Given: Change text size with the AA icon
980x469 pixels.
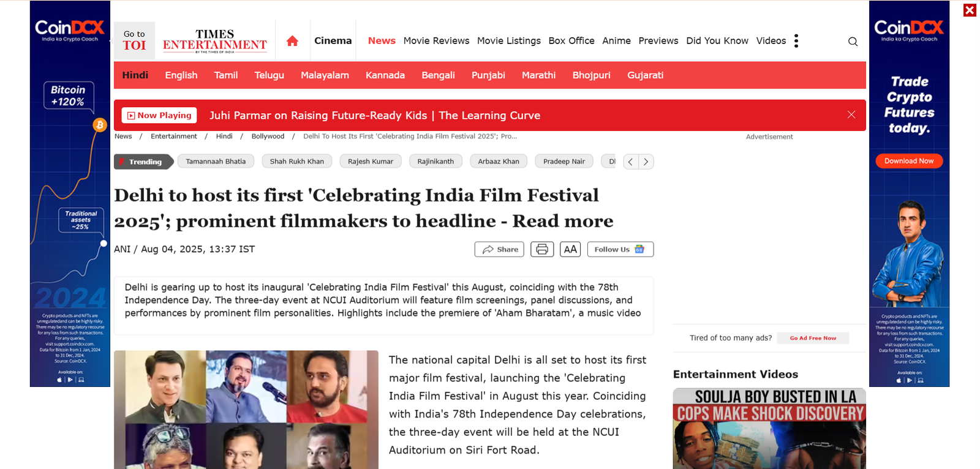Looking at the screenshot, I should [x=570, y=249].
